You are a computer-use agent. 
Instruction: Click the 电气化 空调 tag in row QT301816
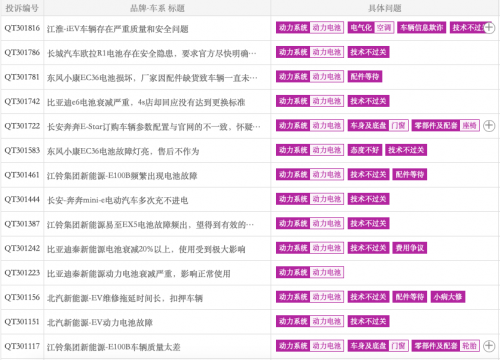pos(371,28)
